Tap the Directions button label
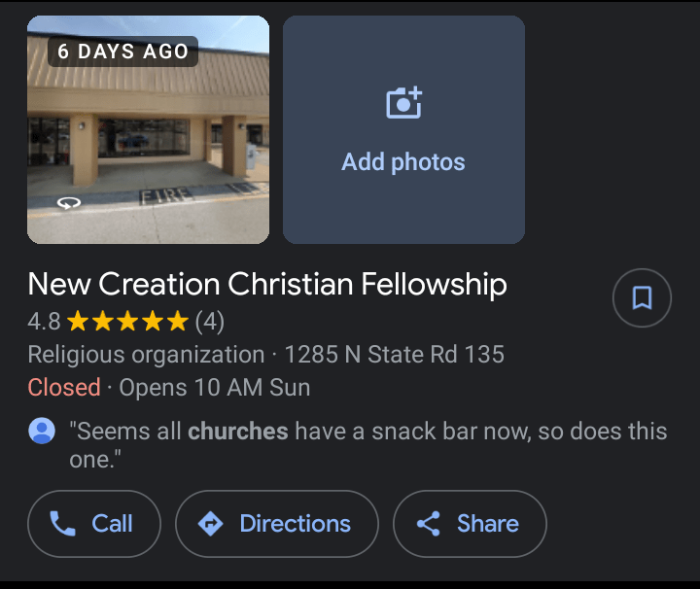Viewport: 700px width, 589px height. 295,524
